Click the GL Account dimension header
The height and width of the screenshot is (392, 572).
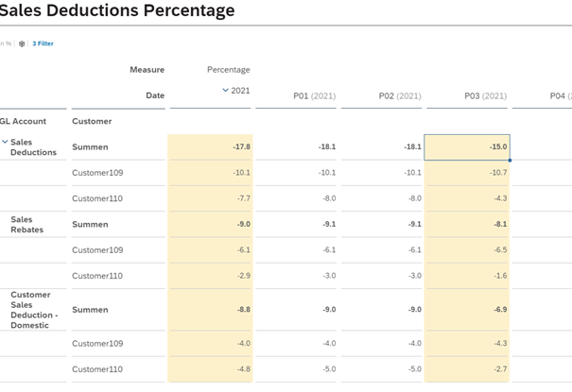(x=23, y=121)
